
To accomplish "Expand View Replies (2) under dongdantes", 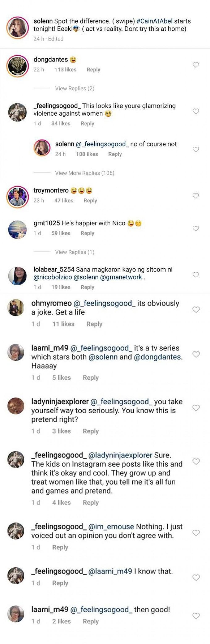I will coord(75,88).
